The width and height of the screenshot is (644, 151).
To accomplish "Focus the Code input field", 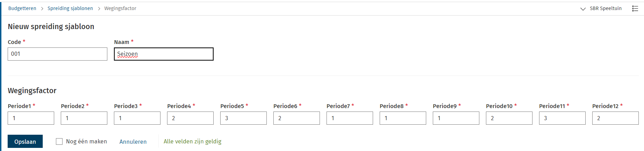I will tap(57, 54).
